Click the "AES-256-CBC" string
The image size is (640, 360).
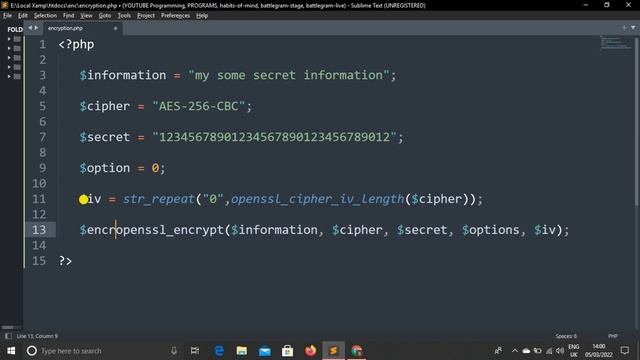199,106
